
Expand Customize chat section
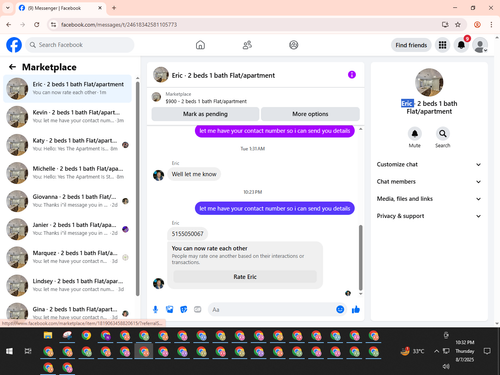[429, 164]
